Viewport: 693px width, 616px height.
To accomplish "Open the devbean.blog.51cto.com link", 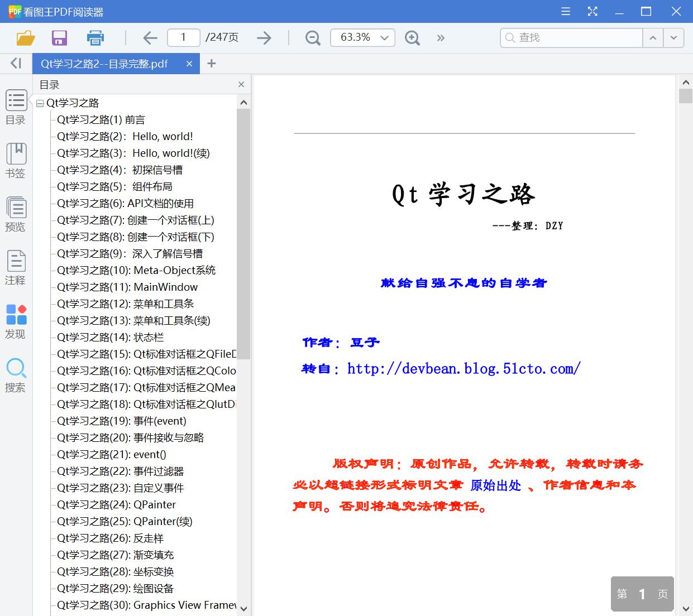I will 463,368.
